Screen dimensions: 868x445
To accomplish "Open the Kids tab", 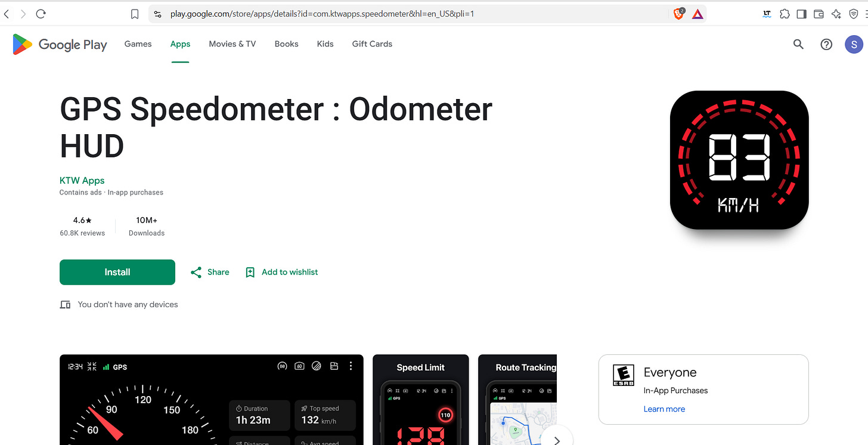I will click(325, 44).
